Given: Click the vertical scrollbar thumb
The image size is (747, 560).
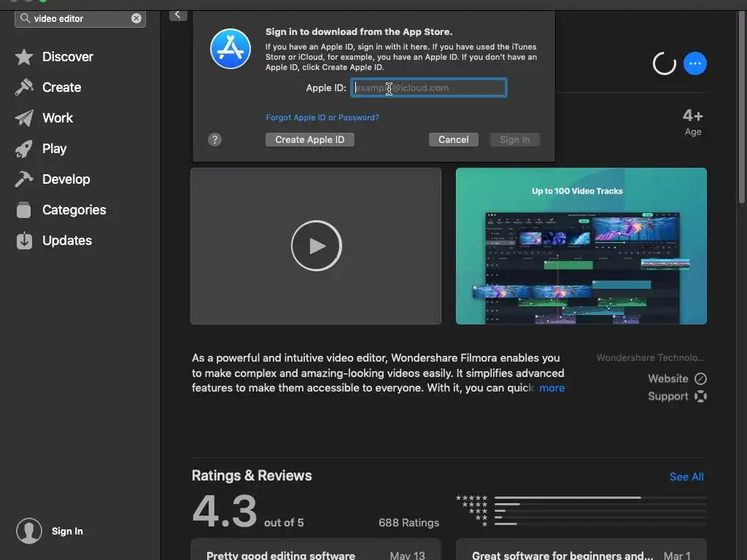Looking at the screenshot, I should pyautogui.click(x=741, y=107).
